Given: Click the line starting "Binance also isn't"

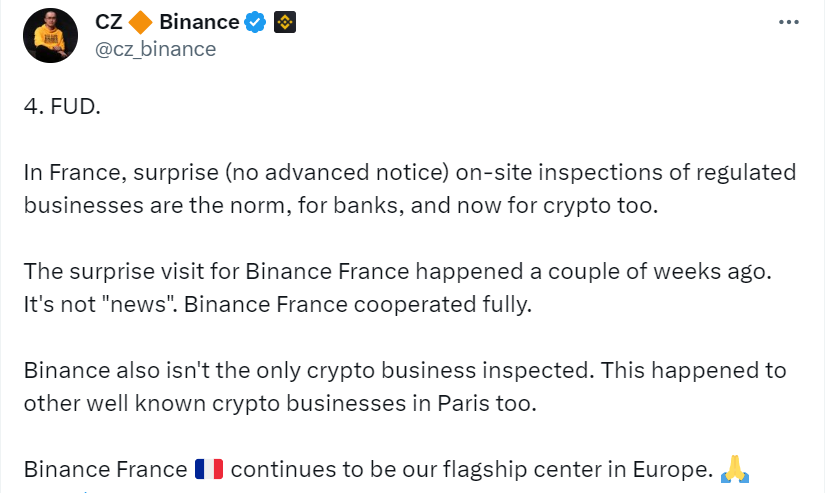Looking at the screenshot, I should coord(404,370).
